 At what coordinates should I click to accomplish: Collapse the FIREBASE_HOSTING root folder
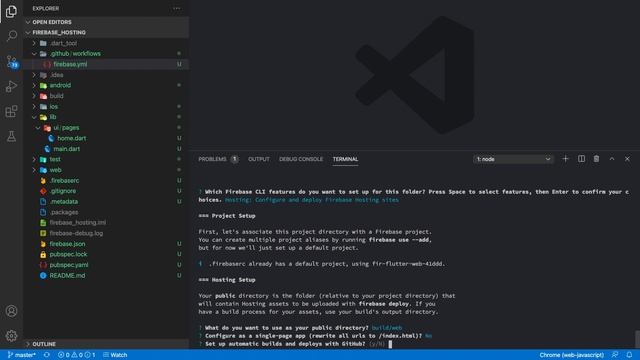pyautogui.click(x=106, y=32)
